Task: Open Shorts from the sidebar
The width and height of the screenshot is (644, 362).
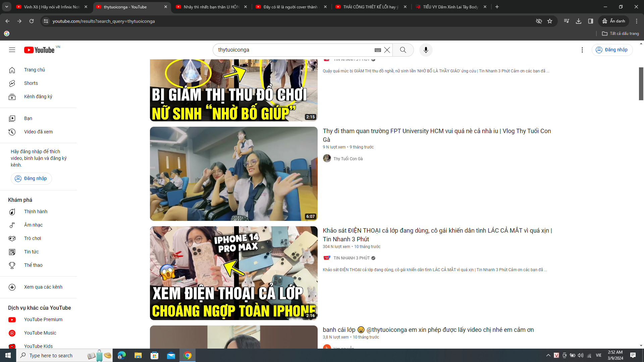Action: point(31,83)
